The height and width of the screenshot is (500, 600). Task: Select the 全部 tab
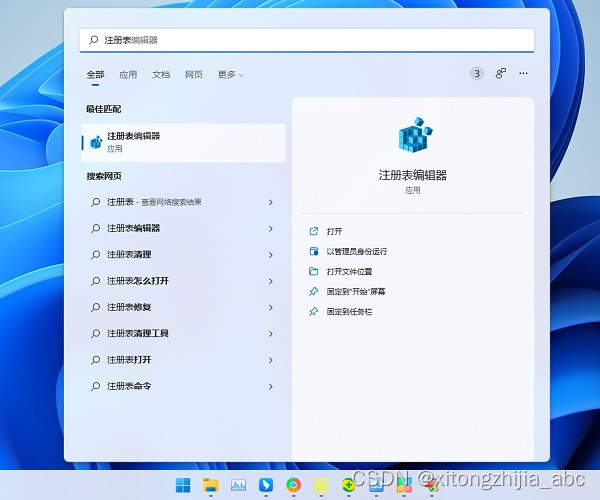click(95, 75)
